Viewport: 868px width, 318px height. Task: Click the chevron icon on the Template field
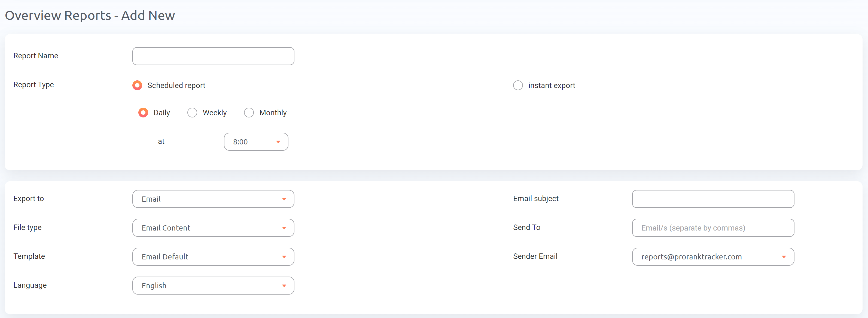284,257
